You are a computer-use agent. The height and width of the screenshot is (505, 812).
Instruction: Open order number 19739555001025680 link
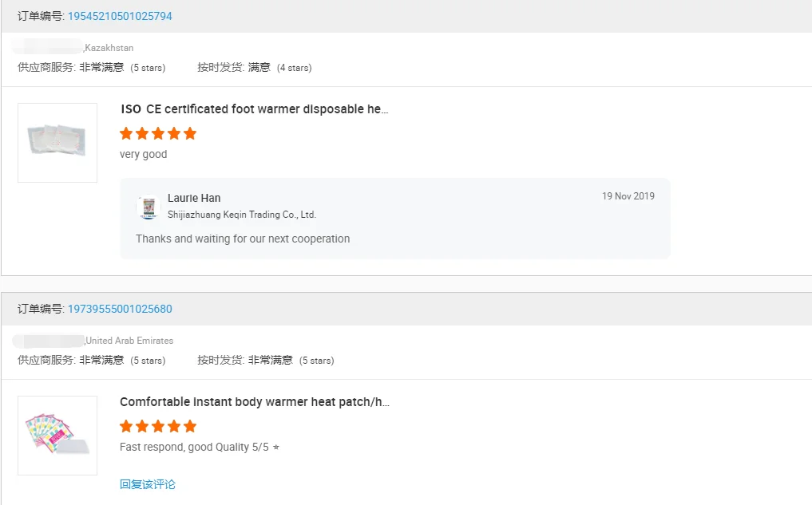tap(120, 309)
